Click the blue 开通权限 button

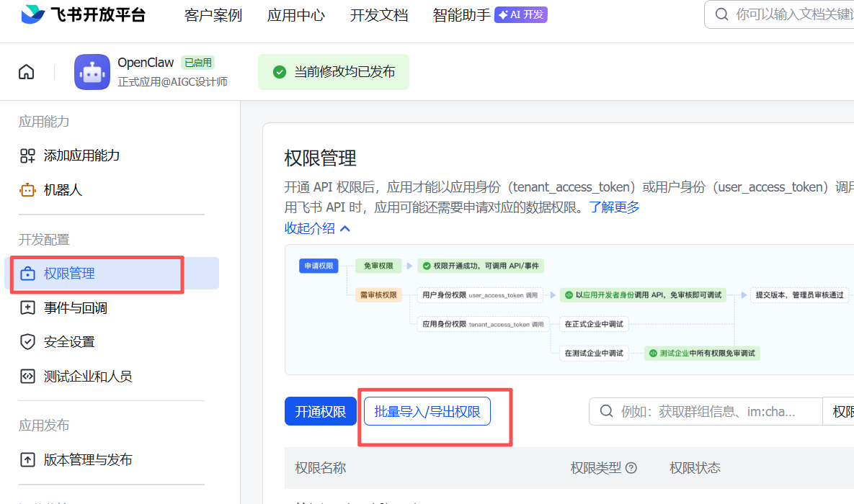(x=320, y=412)
